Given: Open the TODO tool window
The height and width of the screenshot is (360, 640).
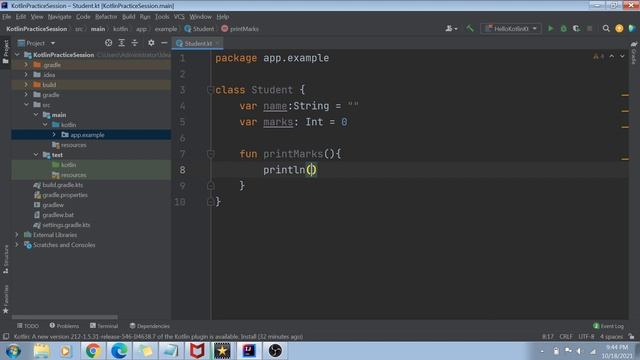Looking at the screenshot, I should (28, 326).
